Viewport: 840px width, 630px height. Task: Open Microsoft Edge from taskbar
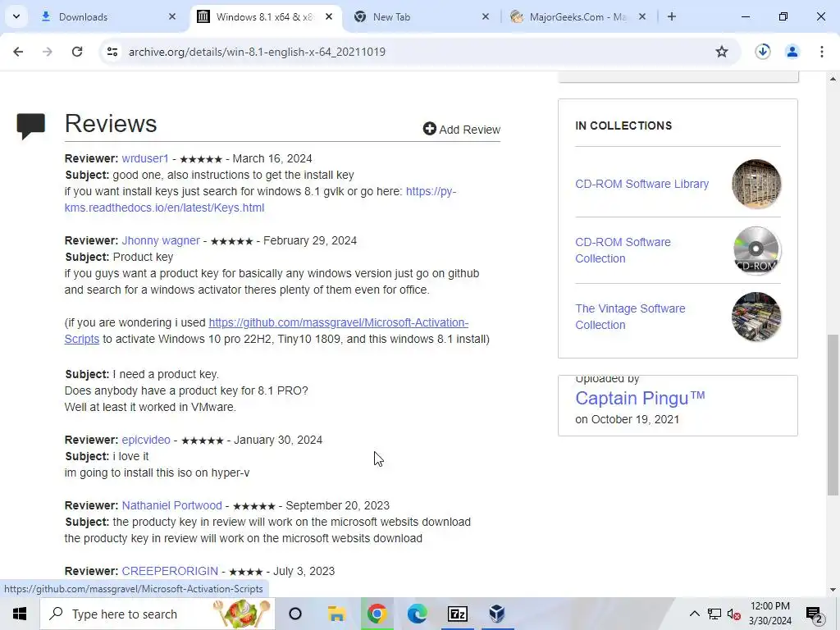click(417, 614)
